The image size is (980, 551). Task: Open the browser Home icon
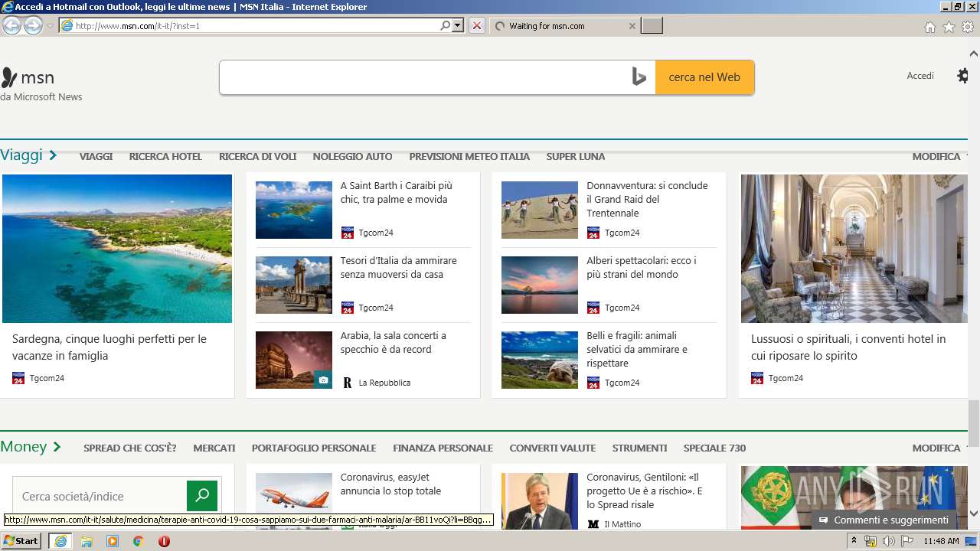(x=929, y=27)
